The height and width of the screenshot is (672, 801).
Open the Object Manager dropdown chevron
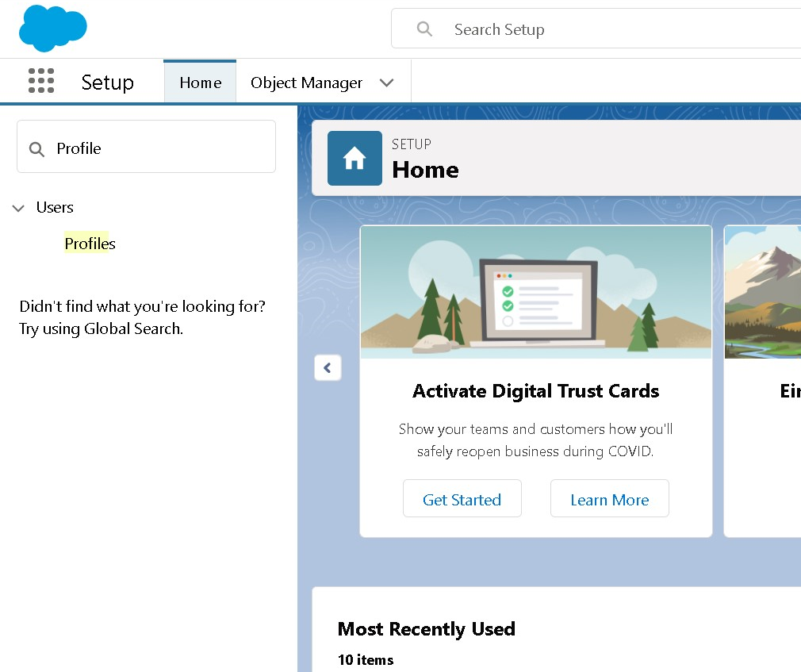tap(387, 83)
